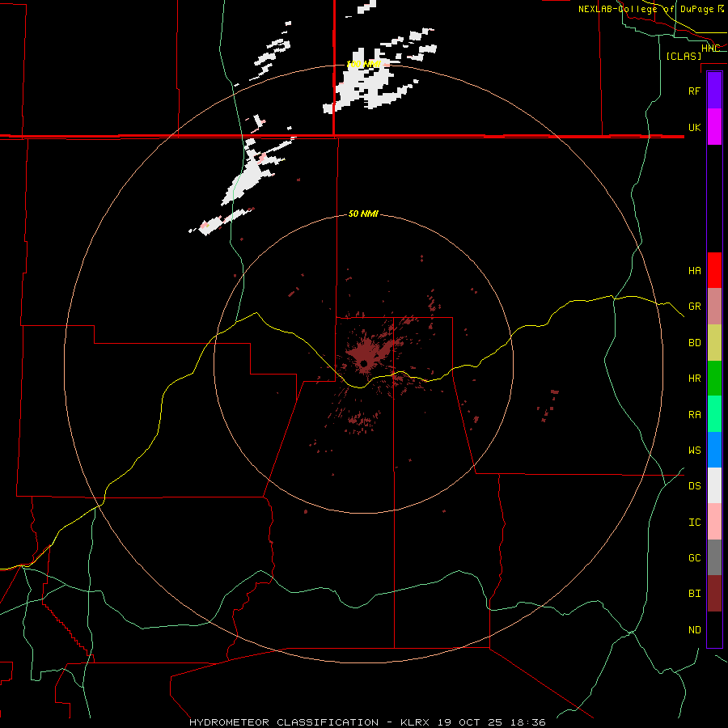Click the UK legend label
Viewport: 728px width, 728px height.
pos(694,127)
